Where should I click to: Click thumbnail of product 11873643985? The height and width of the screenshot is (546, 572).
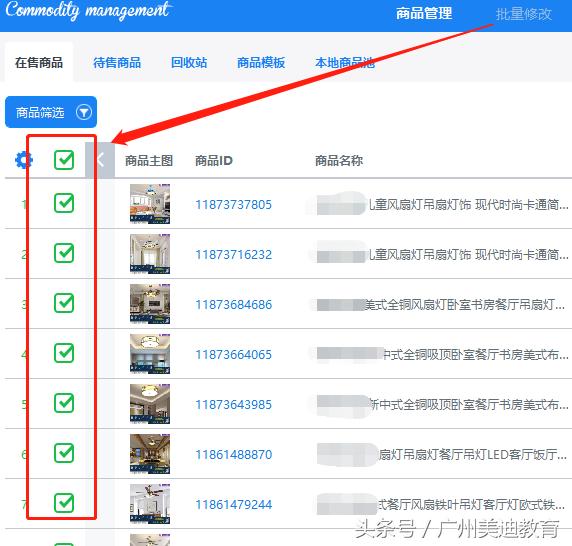coord(150,404)
